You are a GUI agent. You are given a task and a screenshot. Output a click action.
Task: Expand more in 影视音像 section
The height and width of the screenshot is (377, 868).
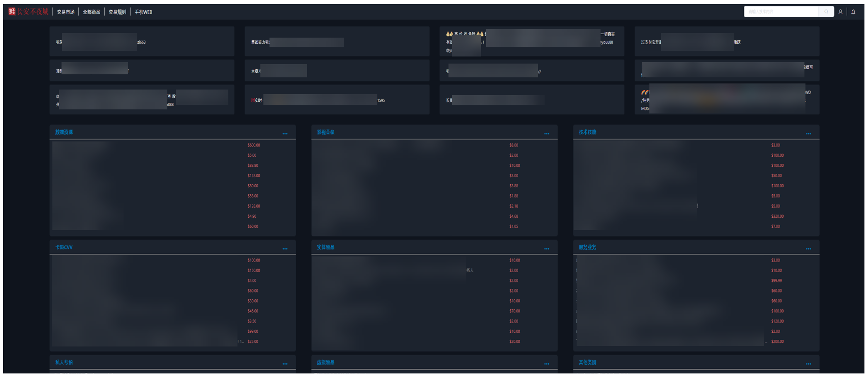tap(547, 134)
